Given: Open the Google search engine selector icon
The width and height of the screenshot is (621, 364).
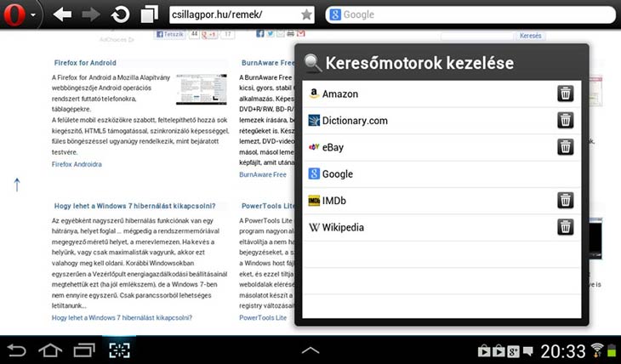Looking at the screenshot, I should [335, 14].
